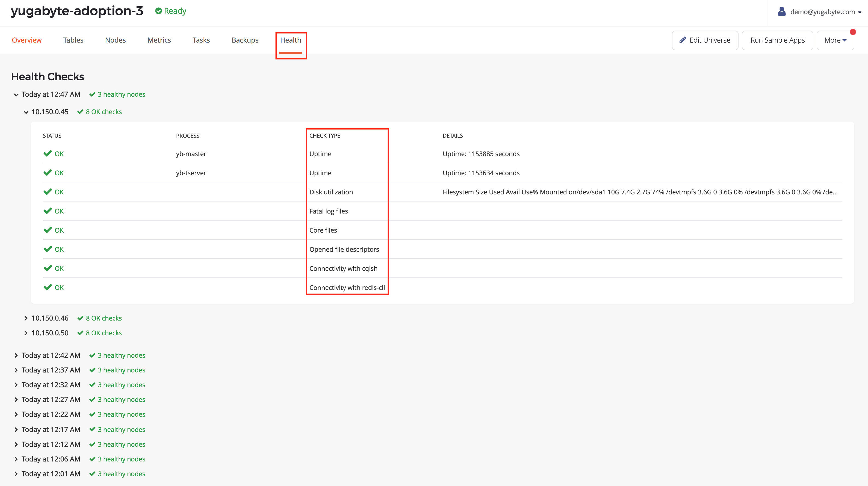Expand the Today at 12:37 AM health check
The image size is (868, 486).
tap(16, 370)
